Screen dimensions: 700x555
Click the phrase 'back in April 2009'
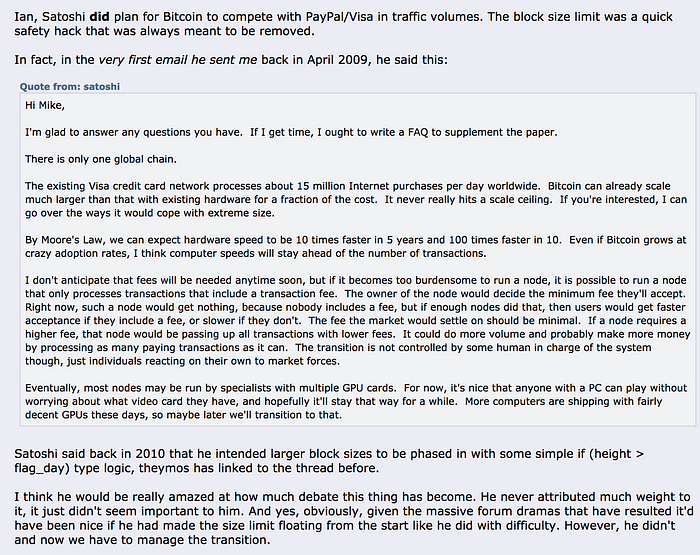(x=317, y=60)
